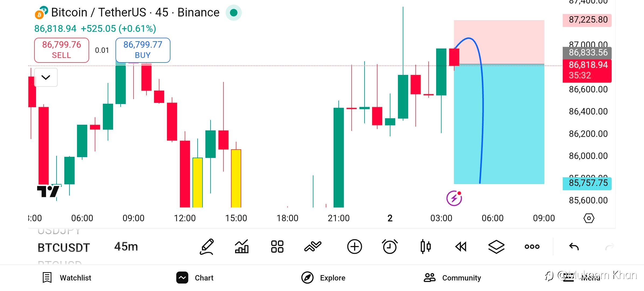This screenshot has width=644, height=291.
Task: Undo the last chart action
Action: pos(574,247)
